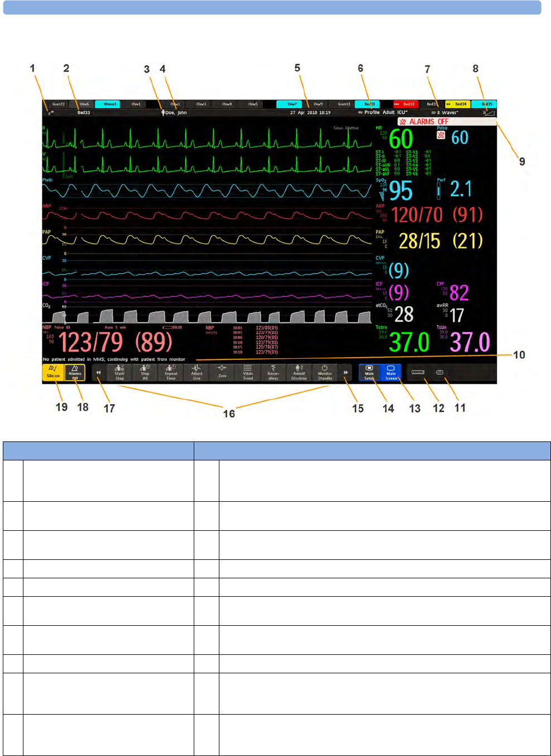
Task: Select the ABP numeric 120/70 (91)
Action: pos(437,215)
